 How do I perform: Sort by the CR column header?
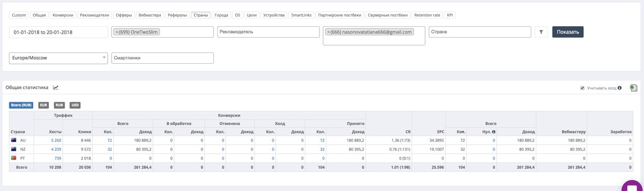408,132
